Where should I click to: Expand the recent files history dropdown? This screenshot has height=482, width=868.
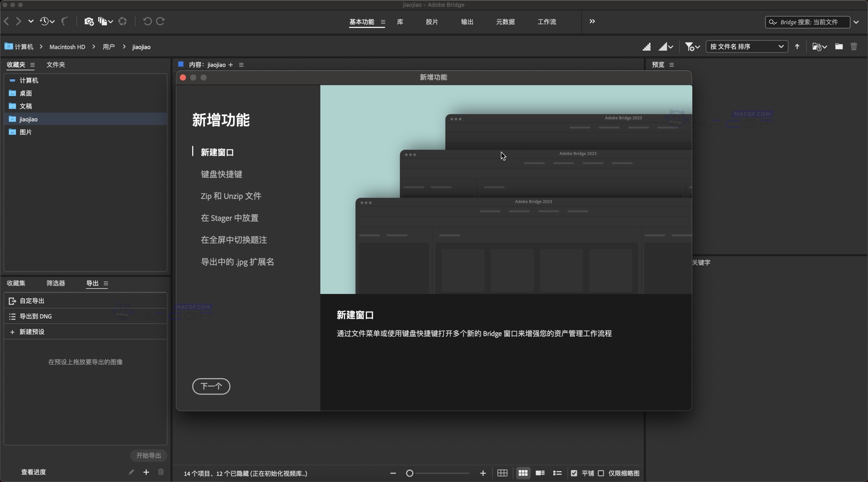(x=47, y=21)
